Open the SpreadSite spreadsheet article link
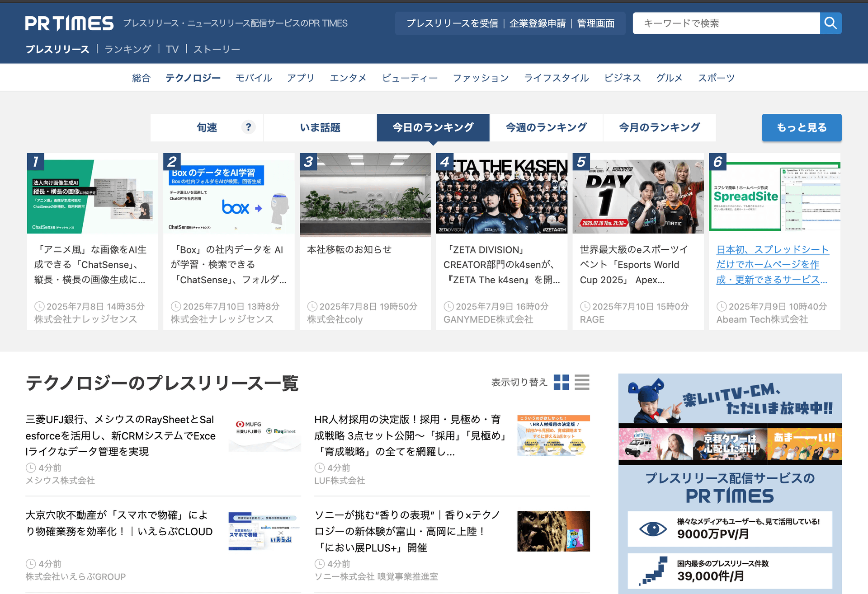Image resolution: width=868 pixels, height=594 pixels. 772,265
